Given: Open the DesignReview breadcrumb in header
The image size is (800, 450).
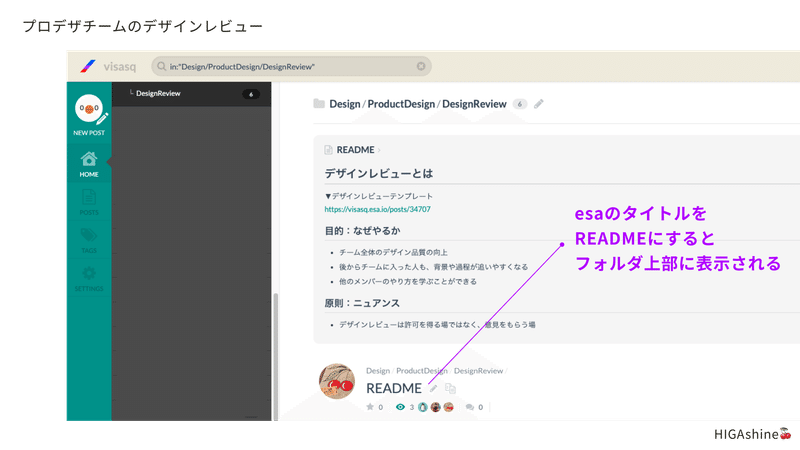Looking at the screenshot, I should click(474, 104).
